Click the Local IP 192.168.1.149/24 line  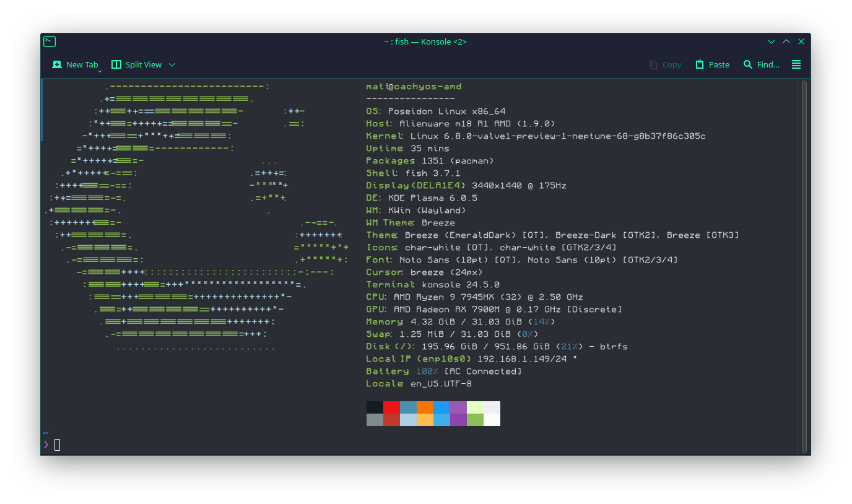(x=472, y=359)
